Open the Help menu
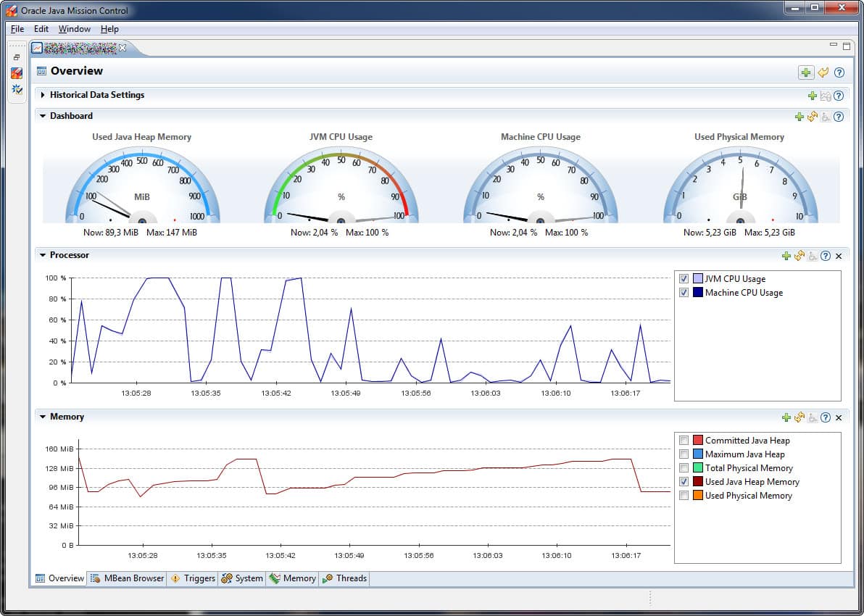The height and width of the screenshot is (616, 864). (x=109, y=29)
